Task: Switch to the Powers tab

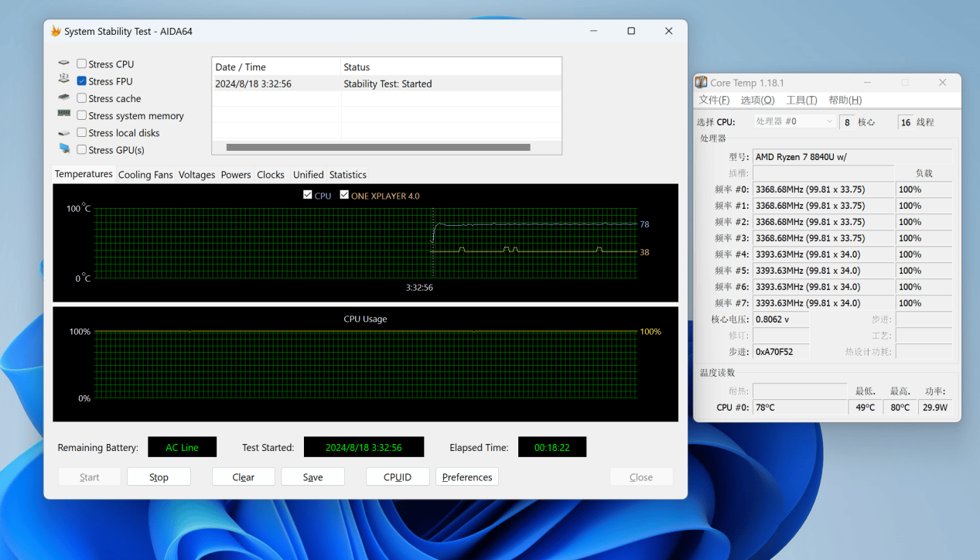Action: click(236, 175)
